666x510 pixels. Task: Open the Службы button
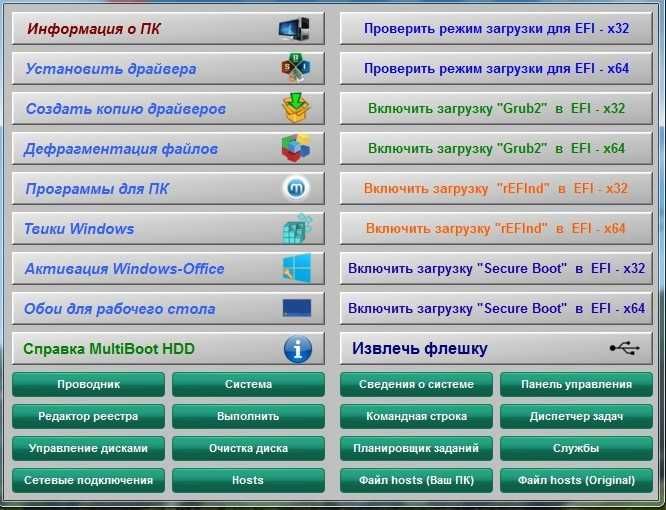576,448
